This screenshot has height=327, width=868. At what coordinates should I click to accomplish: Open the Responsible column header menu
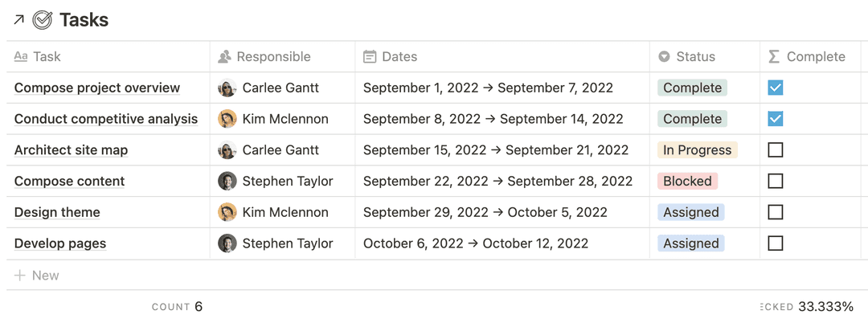pyautogui.click(x=282, y=57)
